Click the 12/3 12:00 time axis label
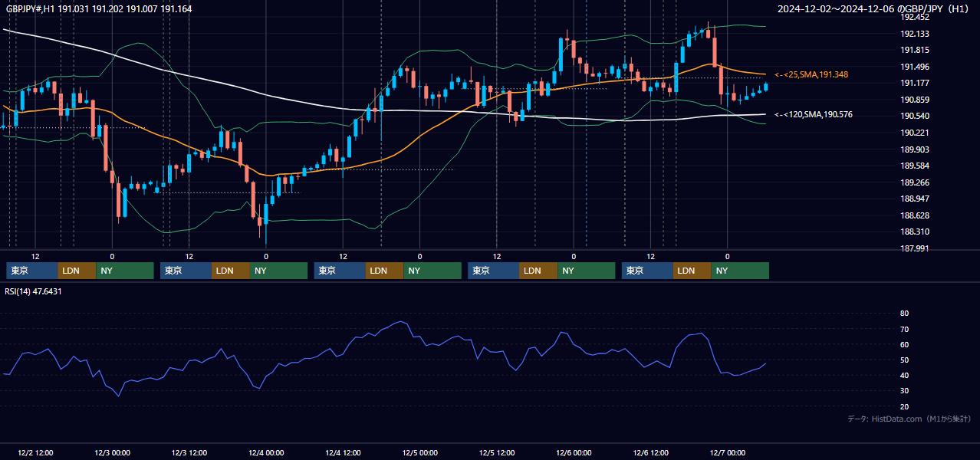Viewport: 980px width, 460px height. [x=189, y=453]
